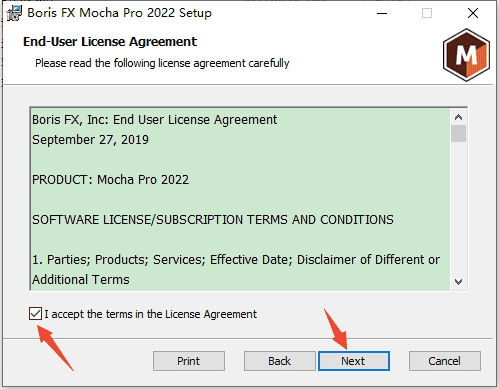The image size is (499, 389).
Task: Click the empty scrollbar track below the thumb
Action: 458,208
